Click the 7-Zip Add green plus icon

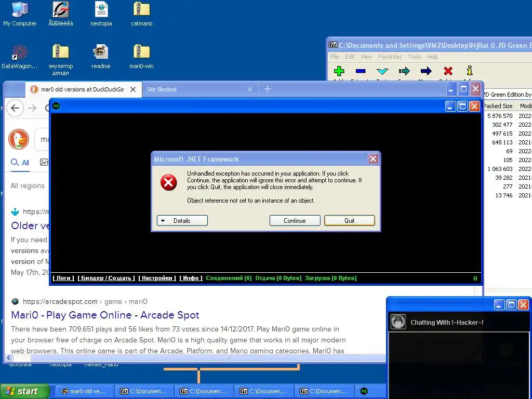339,71
